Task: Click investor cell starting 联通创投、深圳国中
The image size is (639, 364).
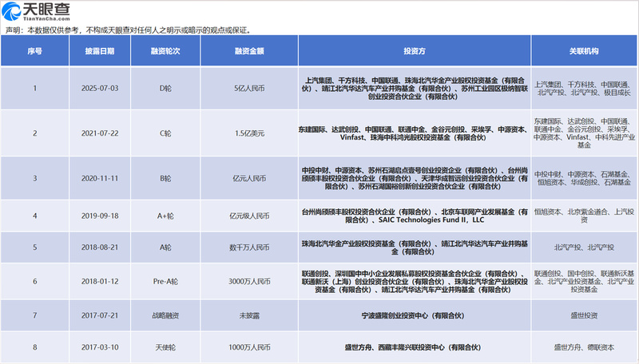Action: pyautogui.click(x=415, y=281)
